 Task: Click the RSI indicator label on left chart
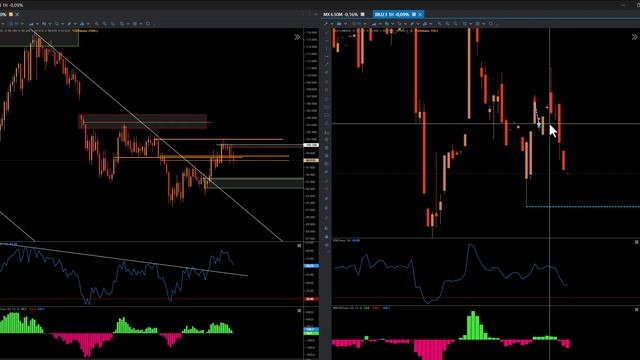(x=8, y=244)
